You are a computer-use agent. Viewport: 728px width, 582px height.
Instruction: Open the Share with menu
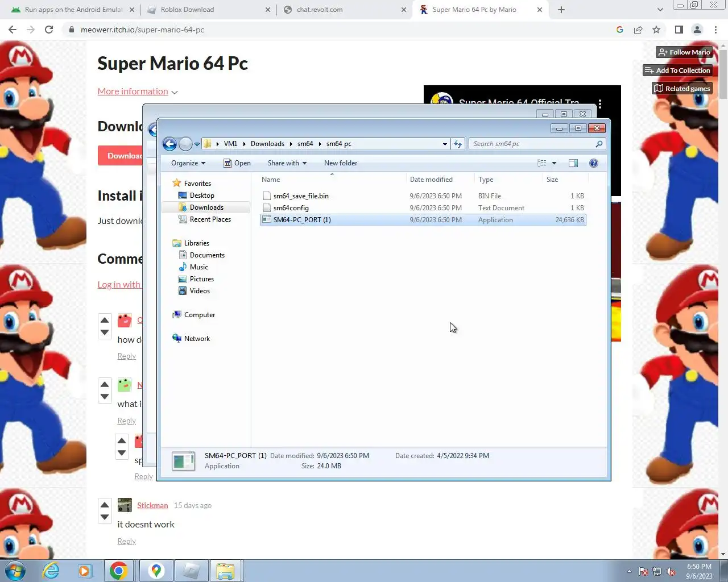tap(287, 163)
